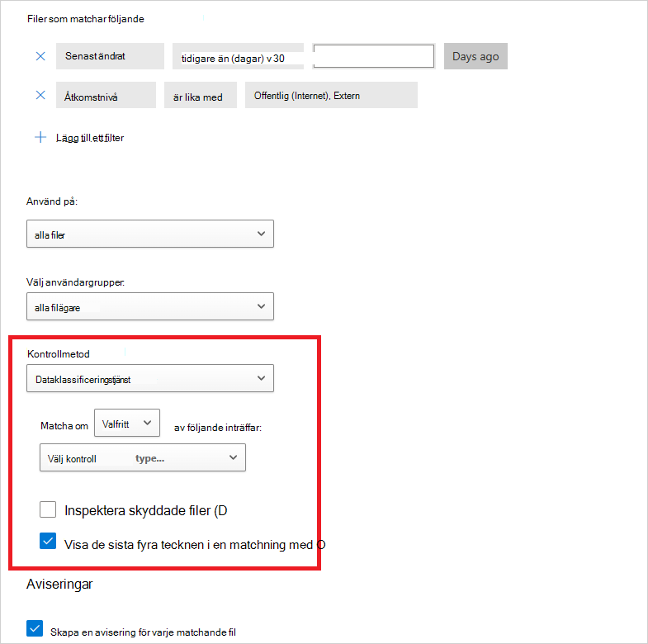The width and height of the screenshot is (648, 644).
Task: Open the Valfritt match dropdown
Action: point(127,423)
